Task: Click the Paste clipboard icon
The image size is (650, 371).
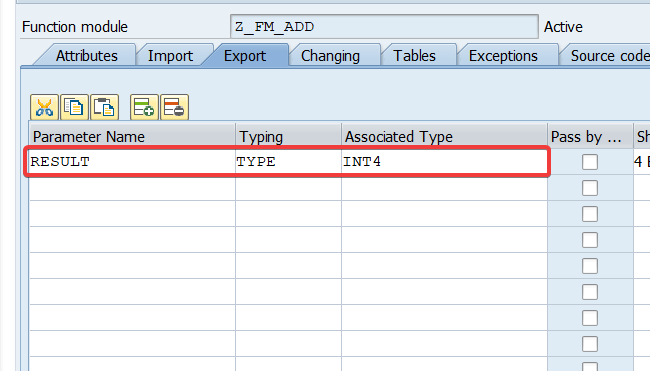Action: pos(104,107)
